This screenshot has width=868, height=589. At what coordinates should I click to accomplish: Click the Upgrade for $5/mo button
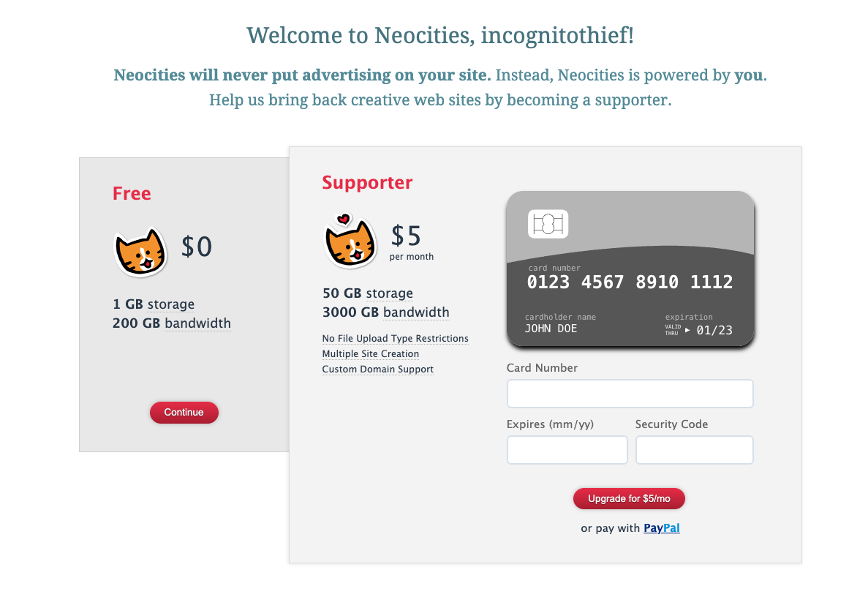[x=629, y=499]
